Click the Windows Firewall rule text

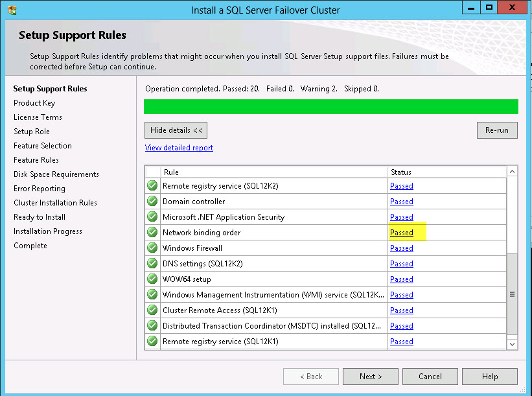point(192,248)
